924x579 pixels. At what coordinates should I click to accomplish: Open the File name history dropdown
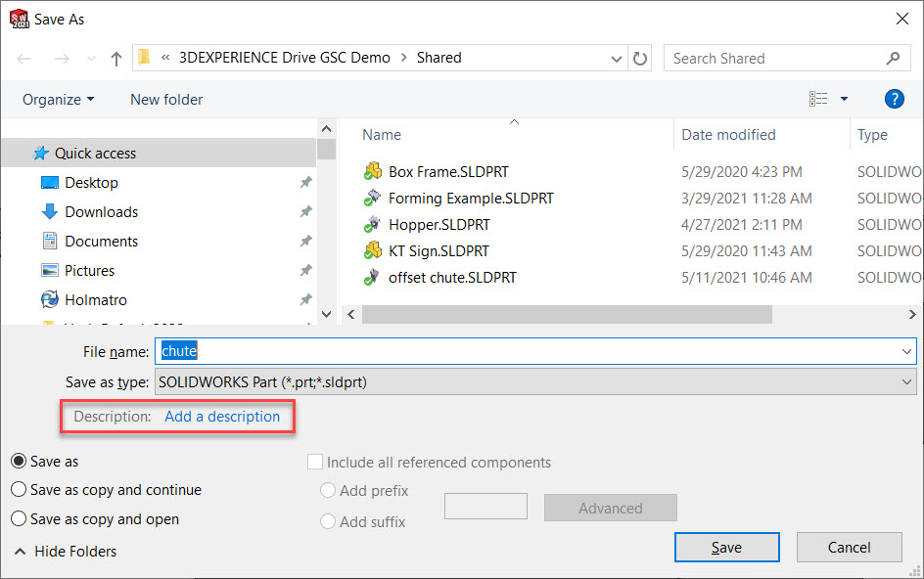click(x=906, y=352)
